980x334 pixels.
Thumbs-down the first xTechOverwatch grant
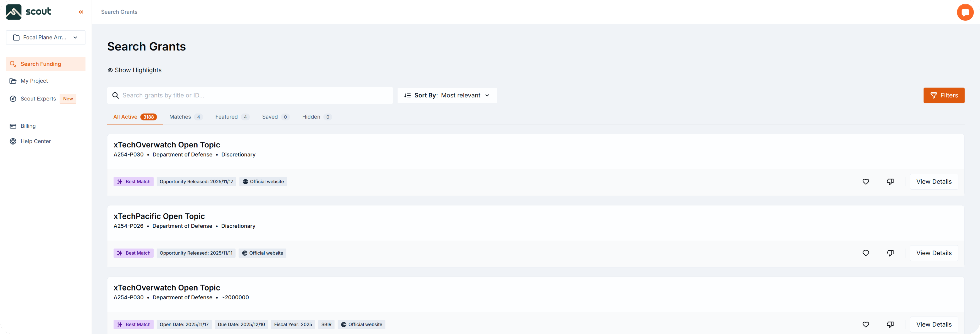(890, 182)
